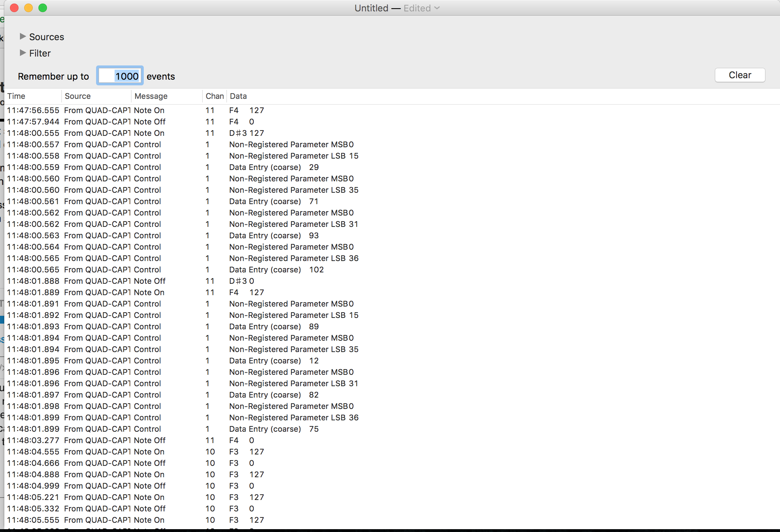Click Non-Registered Parameter LSB 31 at 11:48:00.562
This screenshot has width=780, height=532.
392,224
